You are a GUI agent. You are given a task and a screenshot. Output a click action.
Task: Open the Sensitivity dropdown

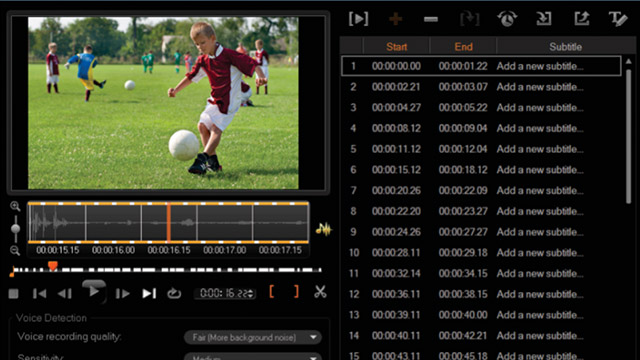pyautogui.click(x=253, y=357)
